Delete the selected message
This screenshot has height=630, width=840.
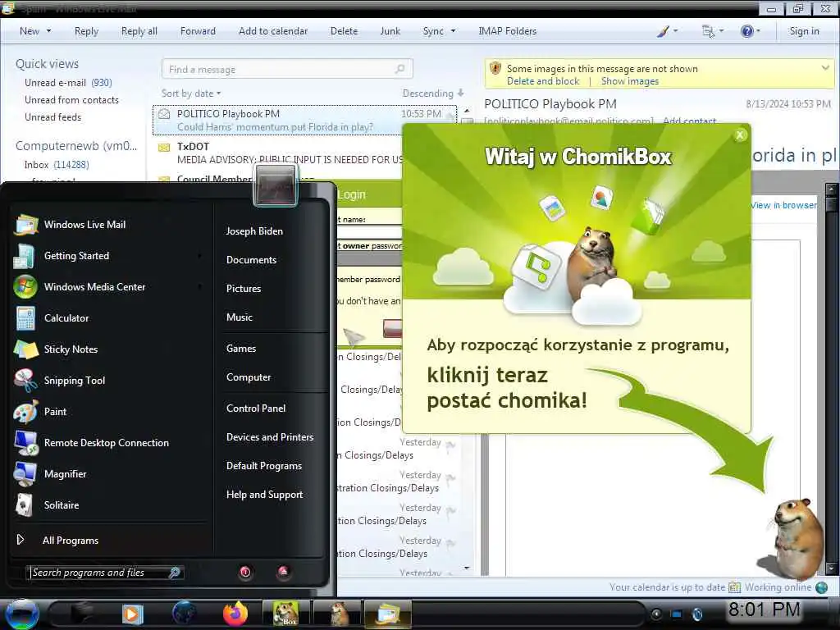click(x=344, y=31)
